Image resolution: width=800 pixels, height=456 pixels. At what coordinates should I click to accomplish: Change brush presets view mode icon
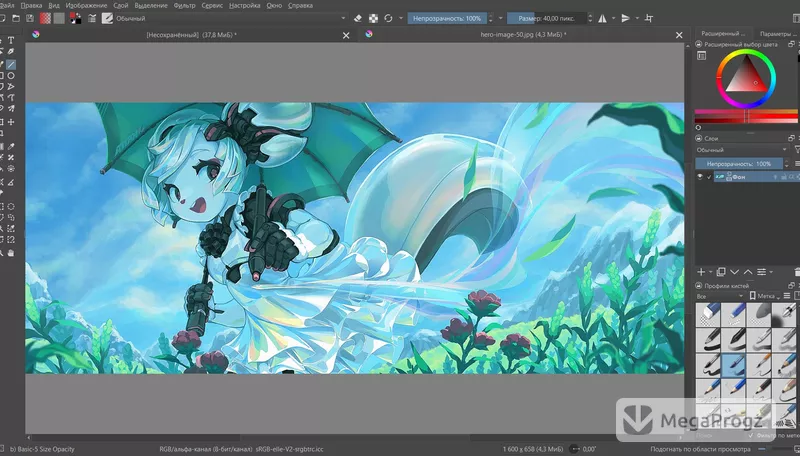787,296
